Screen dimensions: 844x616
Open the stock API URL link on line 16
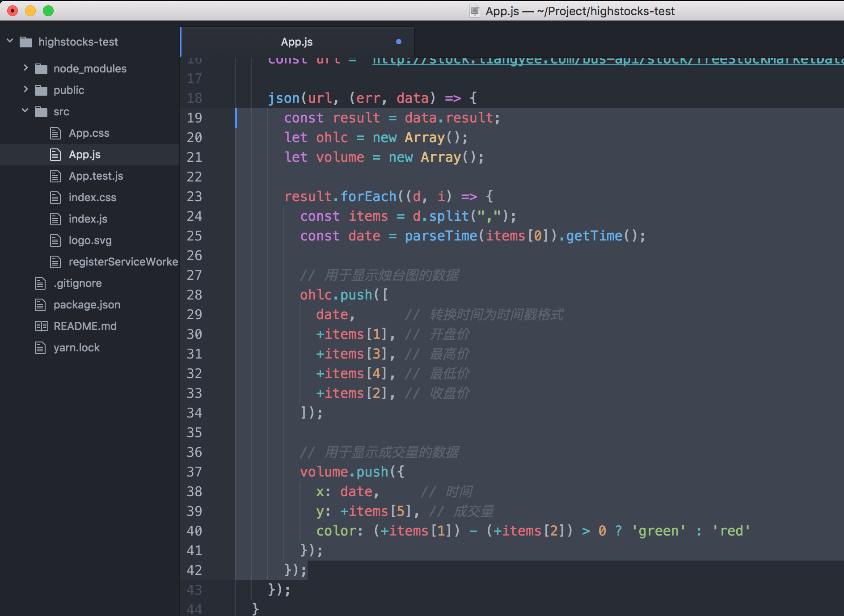[x=608, y=61]
